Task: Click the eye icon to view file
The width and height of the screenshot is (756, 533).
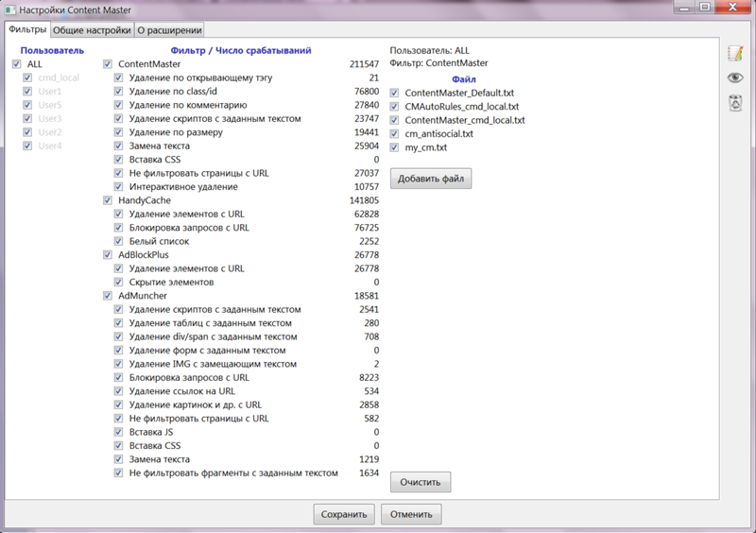Action: point(734,77)
